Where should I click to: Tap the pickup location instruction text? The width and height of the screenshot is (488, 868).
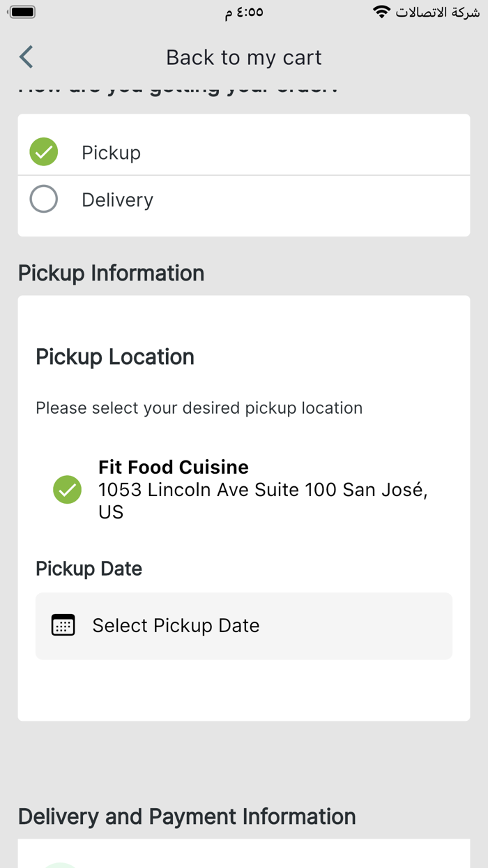click(x=199, y=408)
